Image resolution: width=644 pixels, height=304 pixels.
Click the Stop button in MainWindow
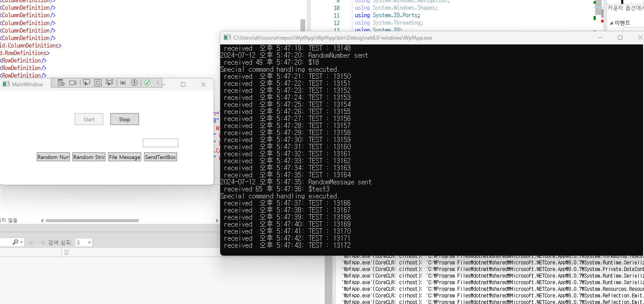point(125,119)
